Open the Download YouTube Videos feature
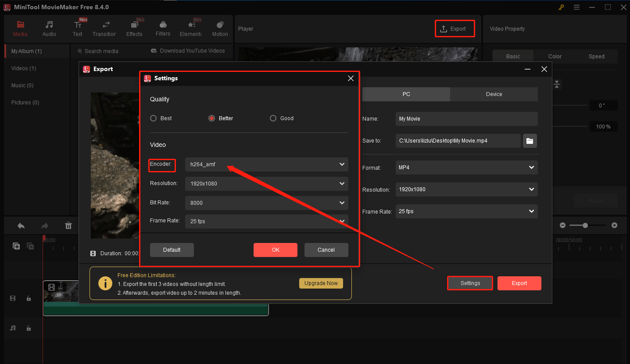The height and width of the screenshot is (364, 630). click(188, 51)
